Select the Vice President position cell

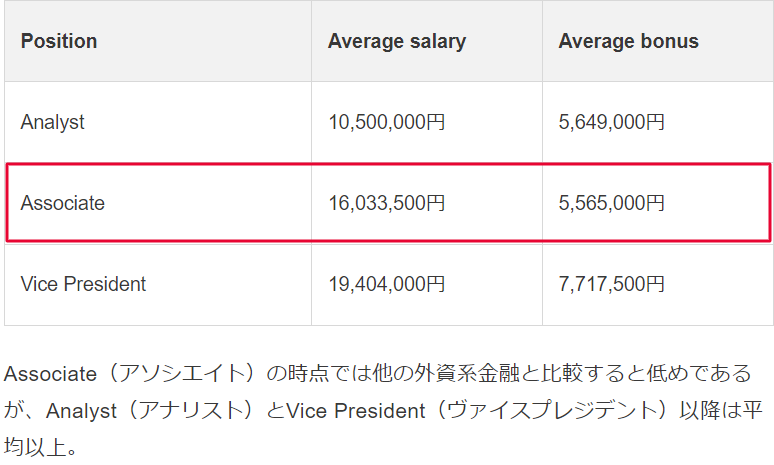pyautogui.click(x=158, y=284)
